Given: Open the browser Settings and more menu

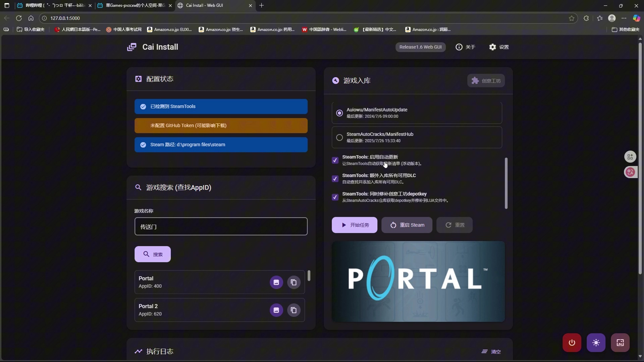Looking at the screenshot, I should click(x=624, y=18).
